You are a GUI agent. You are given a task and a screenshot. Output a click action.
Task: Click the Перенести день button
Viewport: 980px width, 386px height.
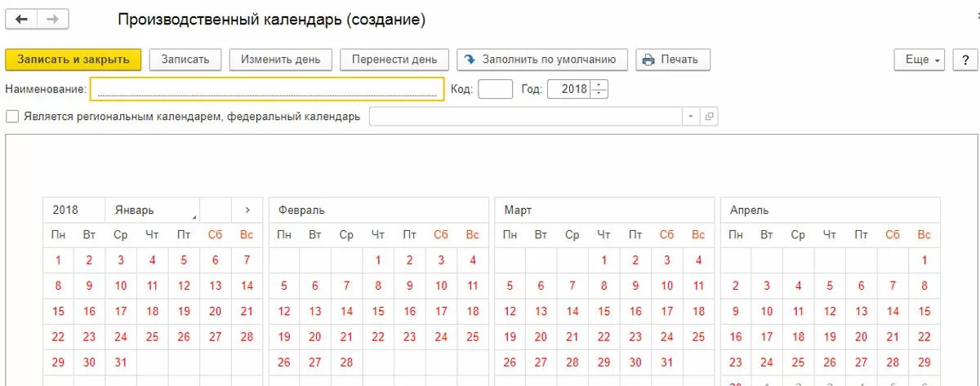pyautogui.click(x=394, y=60)
